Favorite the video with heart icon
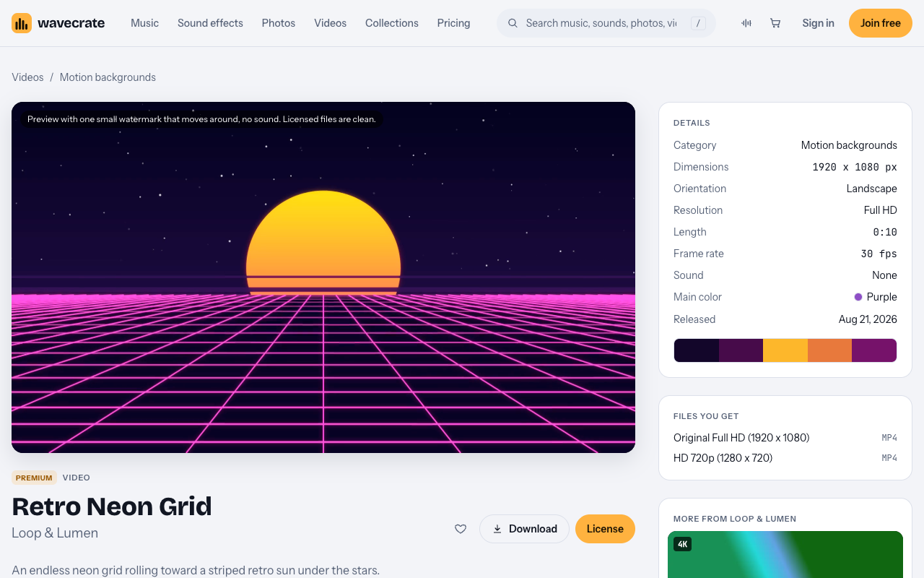This screenshot has height=578, width=924. (461, 529)
